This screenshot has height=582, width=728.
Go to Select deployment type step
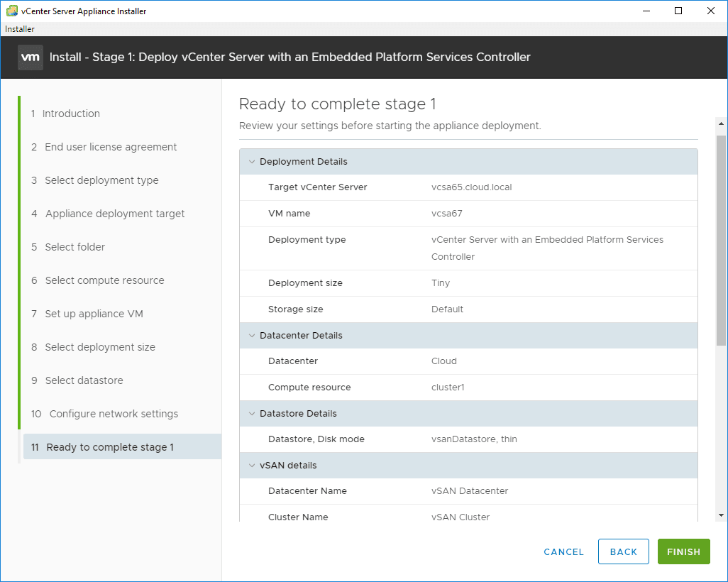click(x=101, y=180)
